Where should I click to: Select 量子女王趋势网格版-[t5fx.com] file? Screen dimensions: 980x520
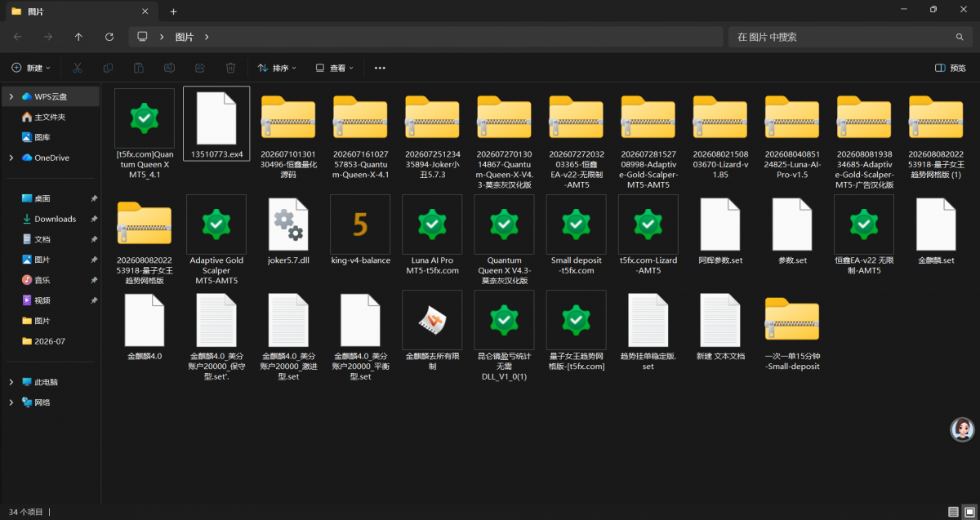(x=576, y=331)
